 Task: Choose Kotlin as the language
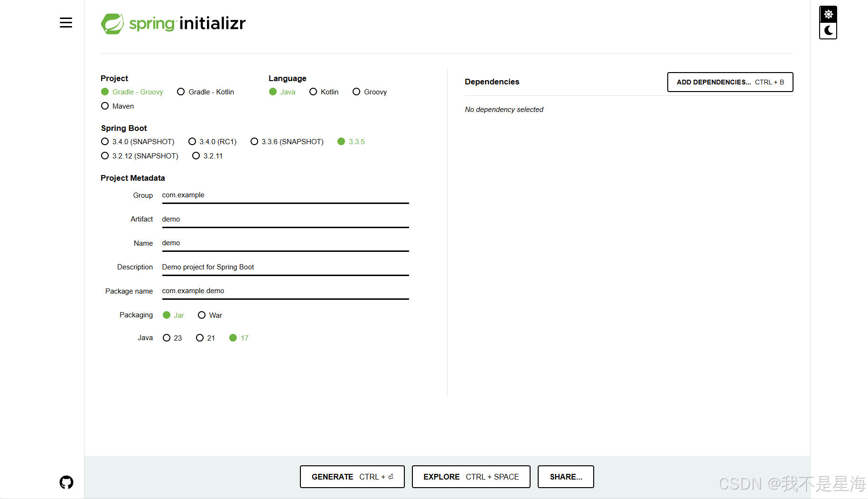coord(324,92)
